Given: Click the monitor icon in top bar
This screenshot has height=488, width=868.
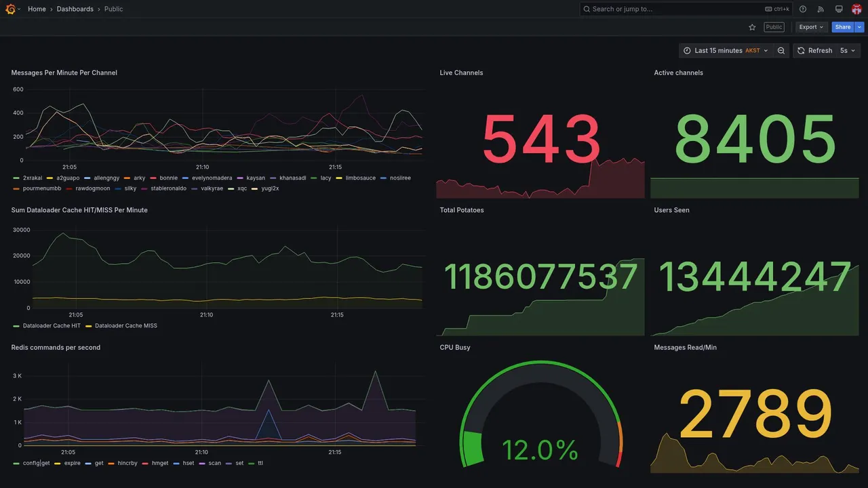Looking at the screenshot, I should [x=839, y=9].
